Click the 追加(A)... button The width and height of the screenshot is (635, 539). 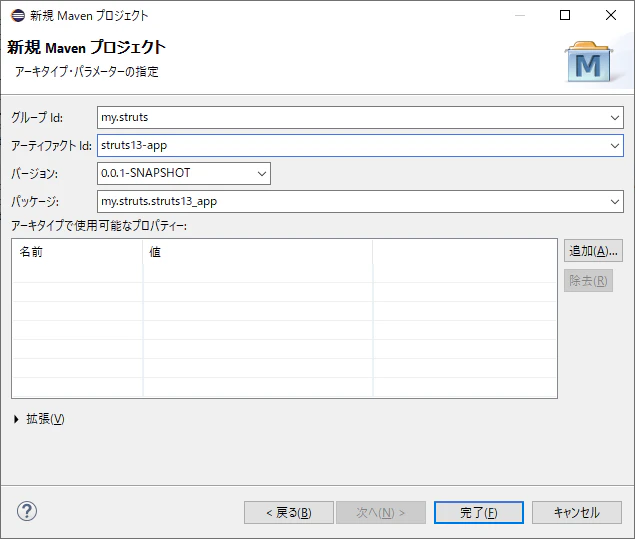593,251
